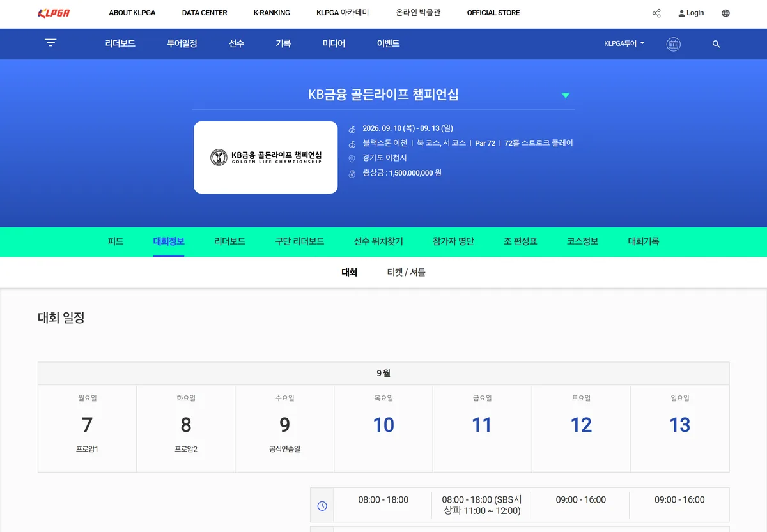Screen dimensions: 767x532
Task: Click the 72홀 스트로크 플레이 text
Action: tap(539, 143)
